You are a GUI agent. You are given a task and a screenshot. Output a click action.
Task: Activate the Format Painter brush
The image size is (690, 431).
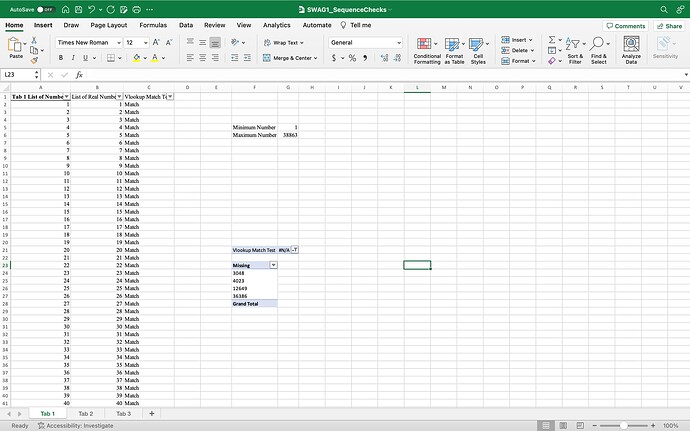34,60
